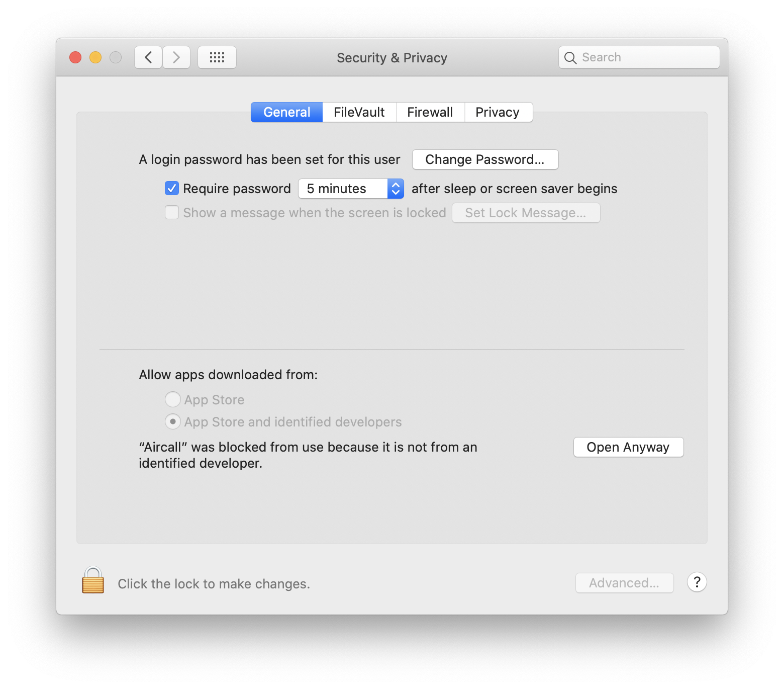Go forward with the right chevron button
The height and width of the screenshot is (689, 784).
click(176, 57)
